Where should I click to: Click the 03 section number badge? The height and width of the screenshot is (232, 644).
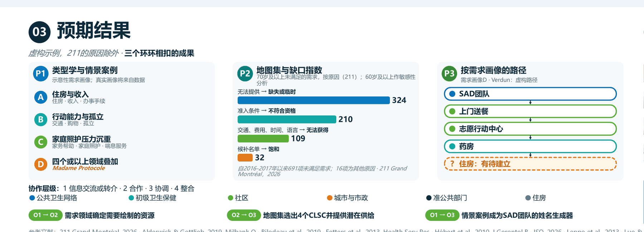tap(39, 32)
